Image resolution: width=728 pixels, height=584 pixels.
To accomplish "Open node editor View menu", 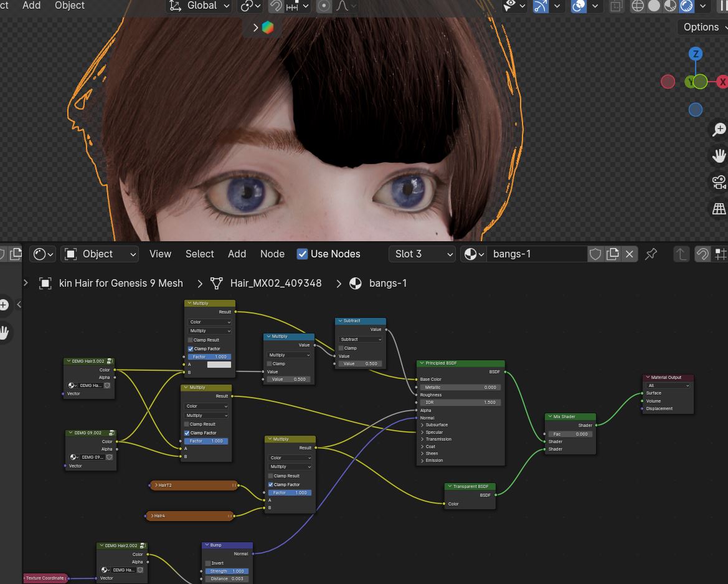I will tap(160, 254).
